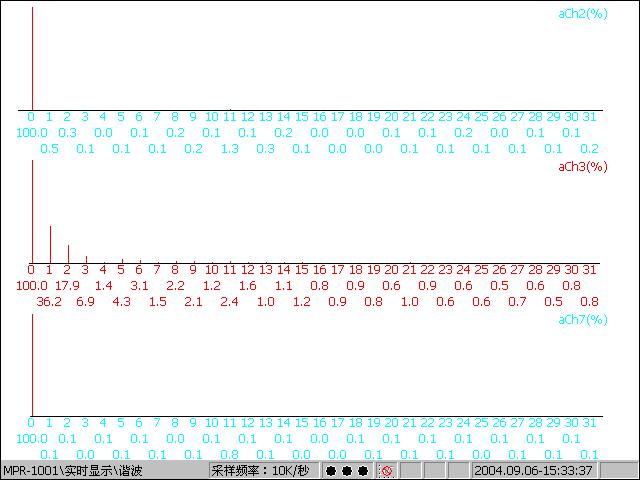Select the aCh2(%) channel label

click(x=582, y=13)
